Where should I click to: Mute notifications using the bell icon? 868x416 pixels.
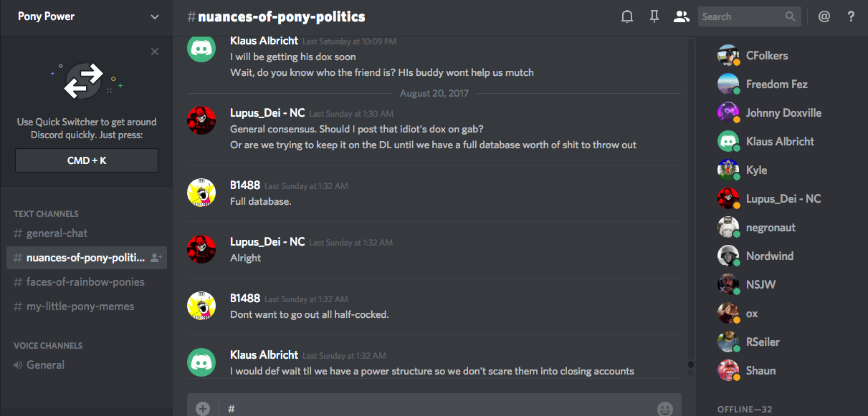coord(626,16)
